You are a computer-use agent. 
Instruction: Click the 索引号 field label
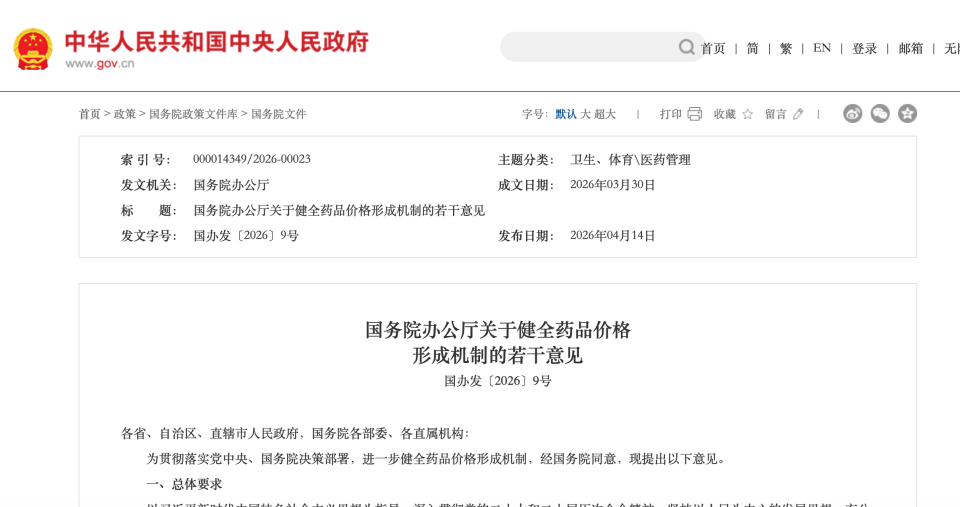tap(146, 160)
